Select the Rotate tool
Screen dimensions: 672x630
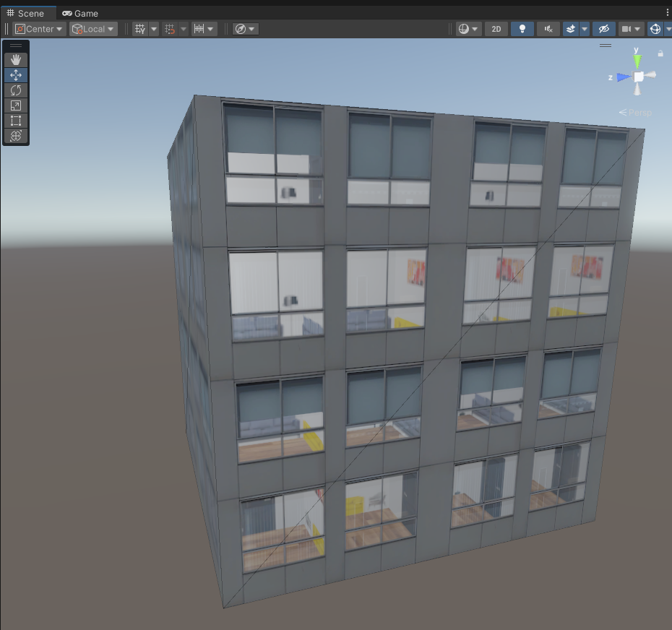(16, 90)
